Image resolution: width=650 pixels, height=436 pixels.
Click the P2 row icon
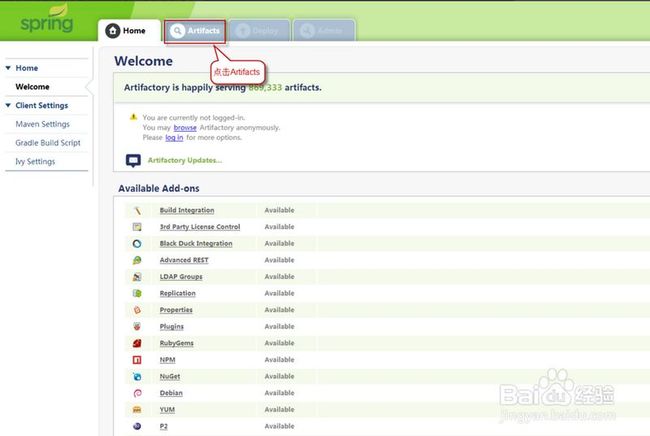click(x=137, y=426)
